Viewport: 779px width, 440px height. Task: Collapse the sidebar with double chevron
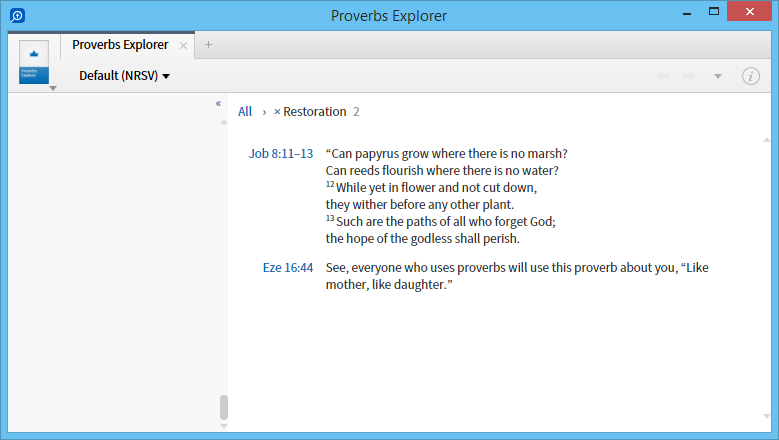[218, 103]
